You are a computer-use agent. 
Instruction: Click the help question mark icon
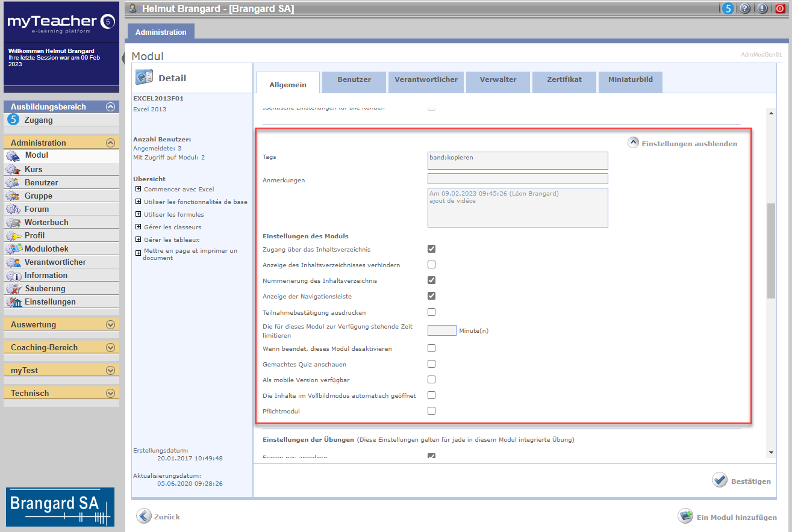[x=745, y=8]
